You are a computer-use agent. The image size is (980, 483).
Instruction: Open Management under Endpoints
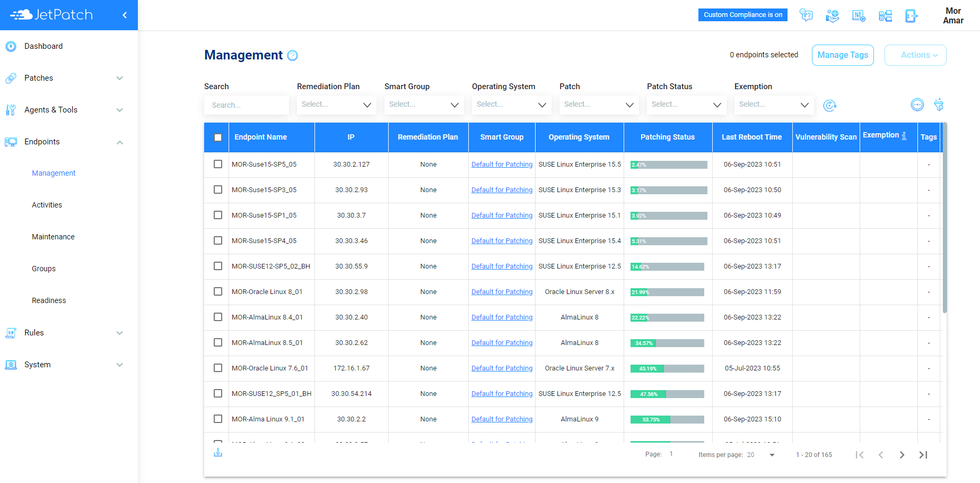point(54,173)
